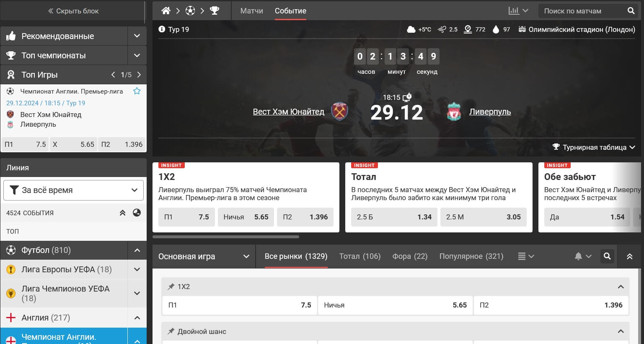Go to previous Топ Игры item arrow
Image resolution: width=644 pixels, height=344 pixels.
click(x=113, y=75)
